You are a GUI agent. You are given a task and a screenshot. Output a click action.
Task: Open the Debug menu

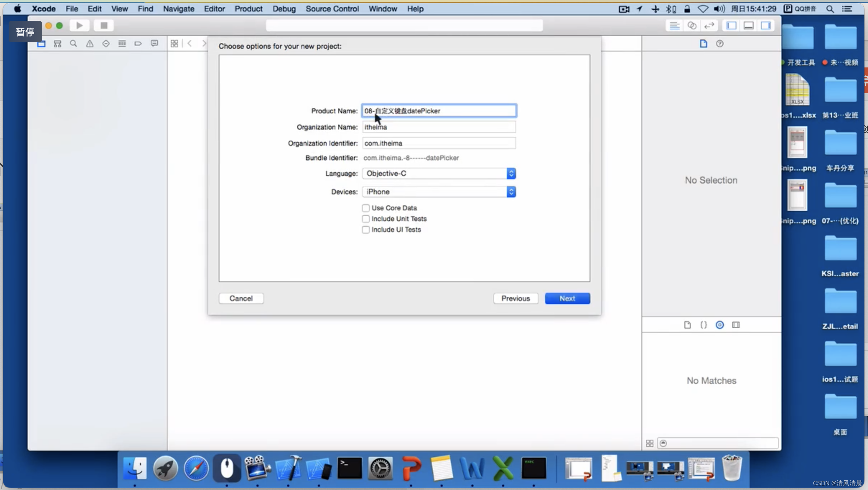pyautogui.click(x=284, y=9)
